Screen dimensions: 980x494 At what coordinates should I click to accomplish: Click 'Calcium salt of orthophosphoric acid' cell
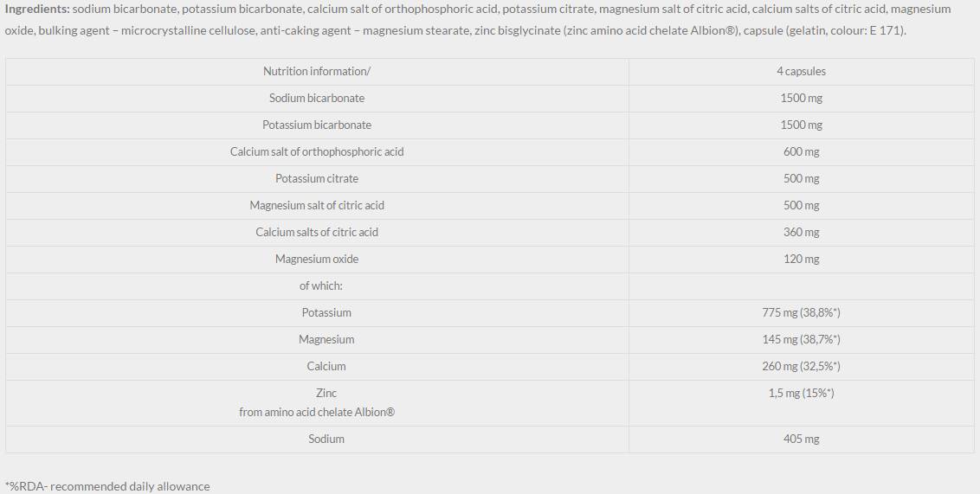[x=317, y=151]
